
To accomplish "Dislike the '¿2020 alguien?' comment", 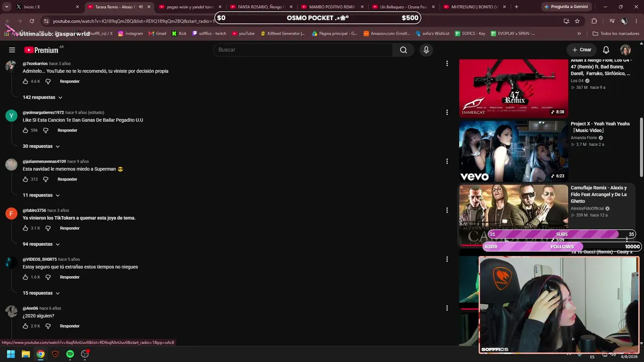I will coord(48,326).
